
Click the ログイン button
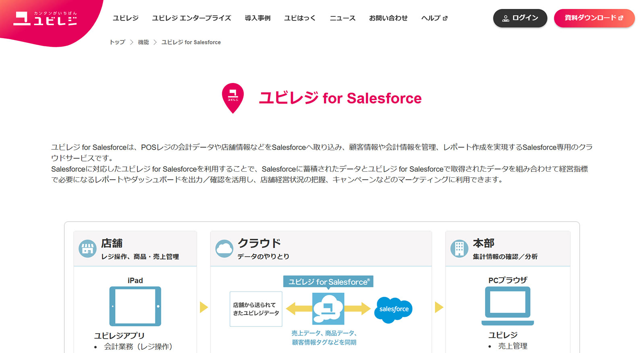tap(520, 18)
